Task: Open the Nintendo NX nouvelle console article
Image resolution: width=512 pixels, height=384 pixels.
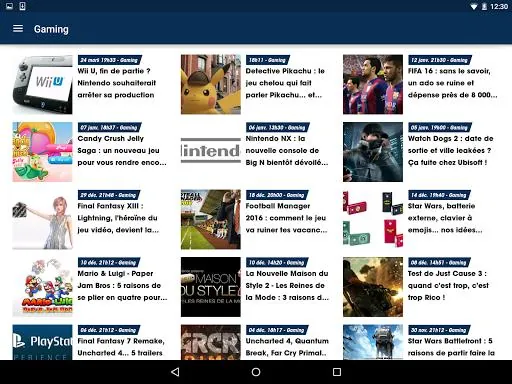Action: [287, 151]
